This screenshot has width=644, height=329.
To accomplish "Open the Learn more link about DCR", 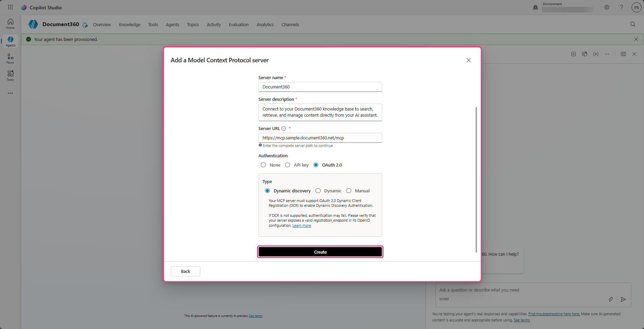I will [301, 225].
